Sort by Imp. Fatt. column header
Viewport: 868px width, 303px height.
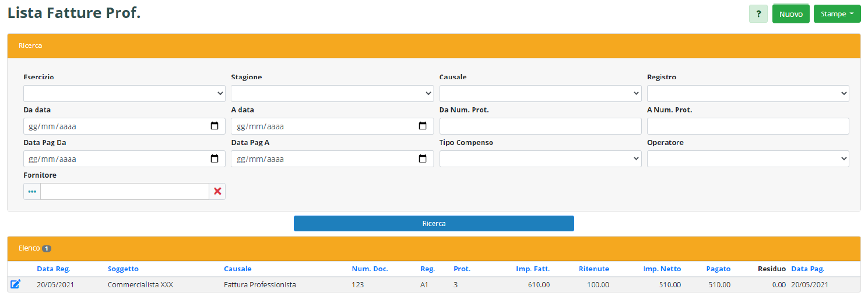532,269
